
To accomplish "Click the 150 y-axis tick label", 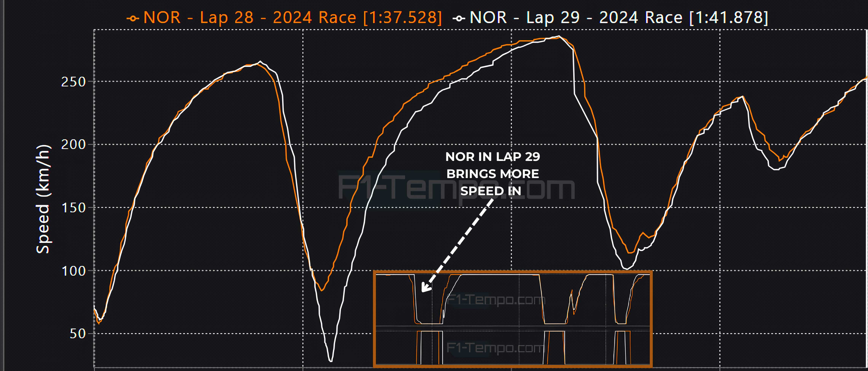I will coord(74,208).
